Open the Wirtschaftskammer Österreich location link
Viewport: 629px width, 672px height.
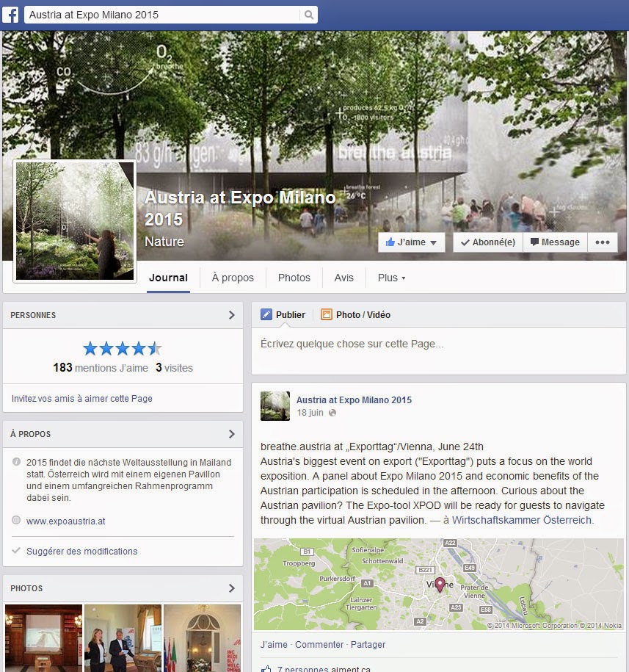[x=523, y=520]
